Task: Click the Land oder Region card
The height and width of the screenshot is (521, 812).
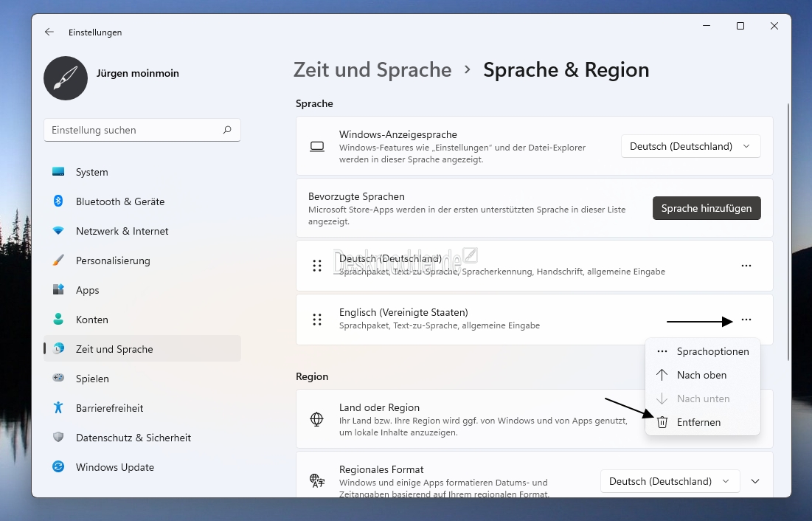Action: pyautogui.click(x=535, y=419)
